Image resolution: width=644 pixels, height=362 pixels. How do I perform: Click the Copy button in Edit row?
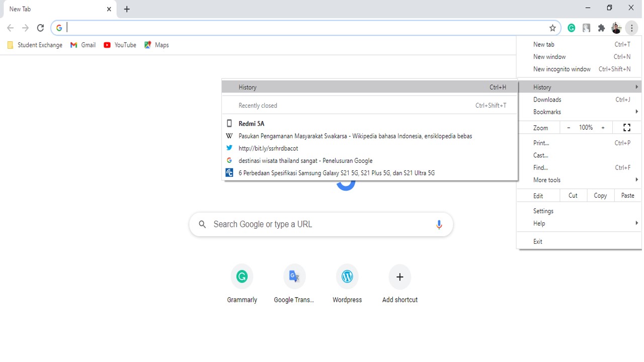[600, 196]
